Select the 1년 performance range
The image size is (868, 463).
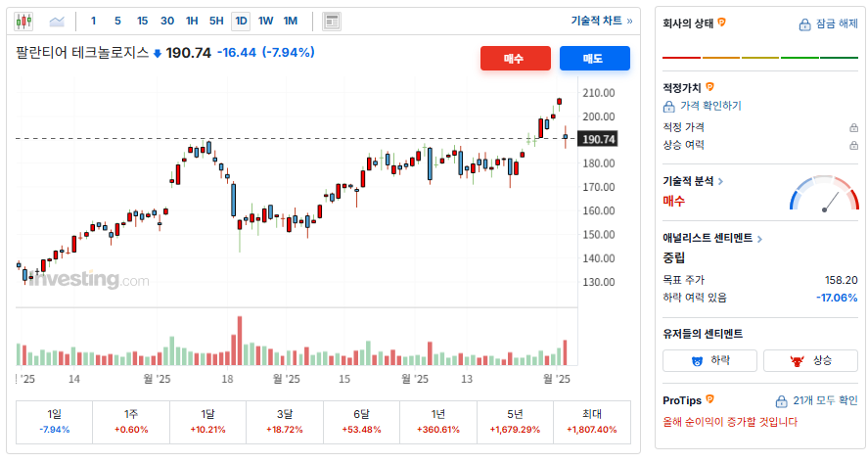437,422
